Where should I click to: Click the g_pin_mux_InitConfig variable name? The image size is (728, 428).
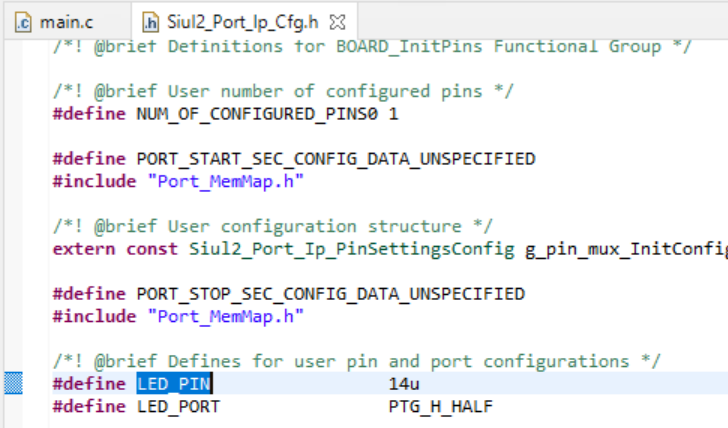point(622,249)
